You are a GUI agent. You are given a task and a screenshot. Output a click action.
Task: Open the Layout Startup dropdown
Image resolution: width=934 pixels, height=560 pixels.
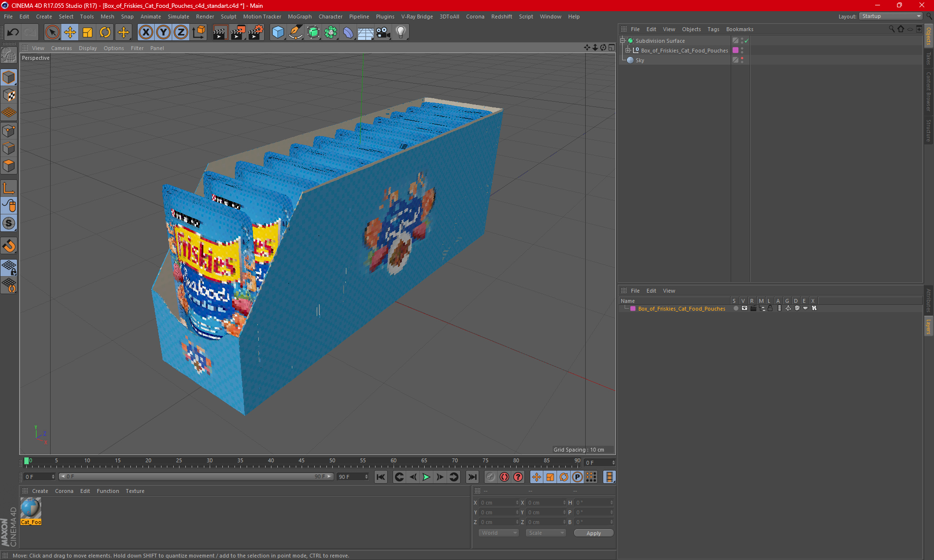tap(891, 16)
